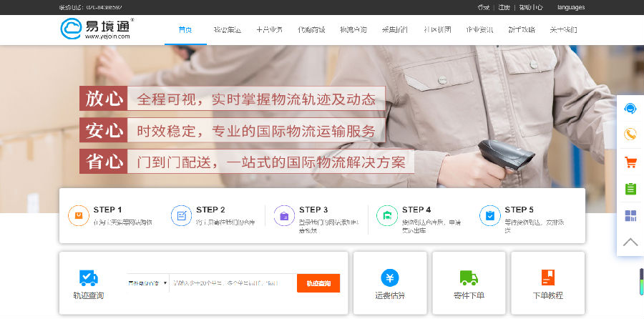This screenshot has width=644, height=319.
Task: Select the 首页 navigation tab
Action: pos(185,30)
